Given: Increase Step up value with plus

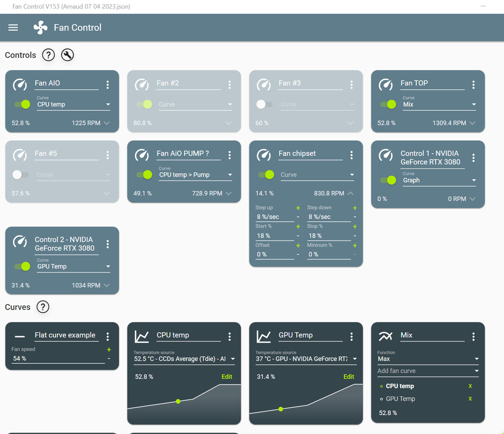Looking at the screenshot, I should point(298,208).
